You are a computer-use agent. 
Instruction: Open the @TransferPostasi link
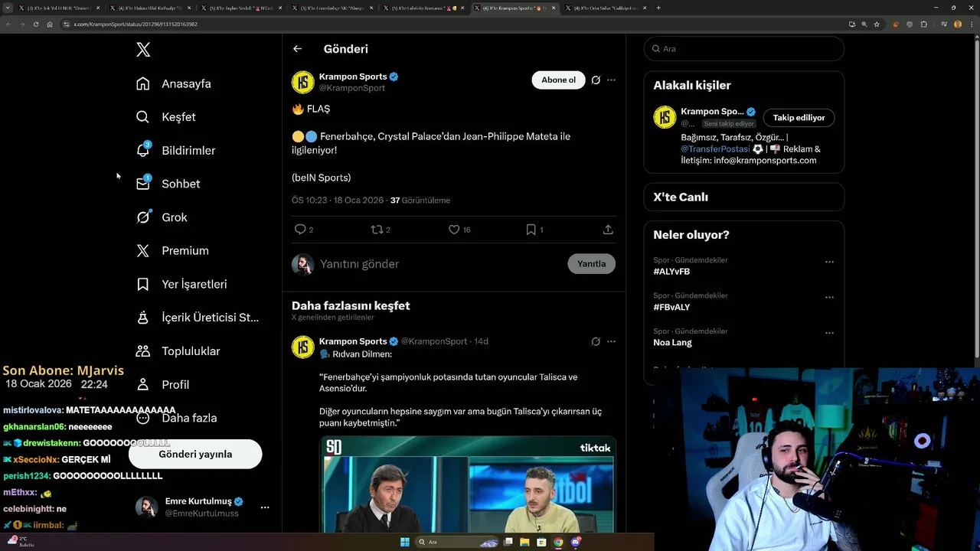click(x=715, y=149)
